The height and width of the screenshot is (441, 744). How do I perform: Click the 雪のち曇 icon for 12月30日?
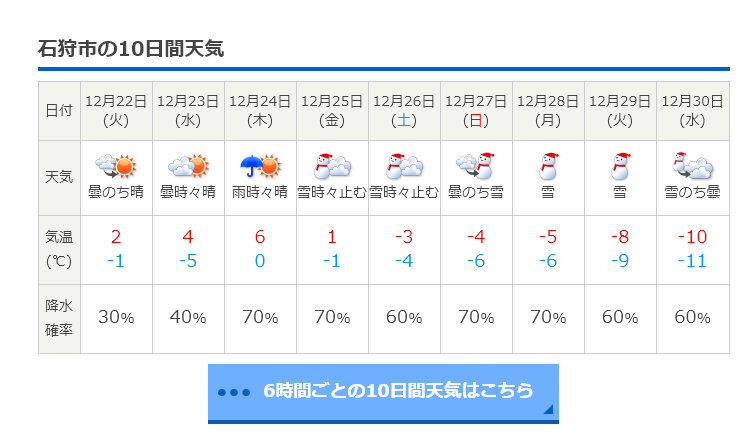pyautogui.click(x=692, y=166)
